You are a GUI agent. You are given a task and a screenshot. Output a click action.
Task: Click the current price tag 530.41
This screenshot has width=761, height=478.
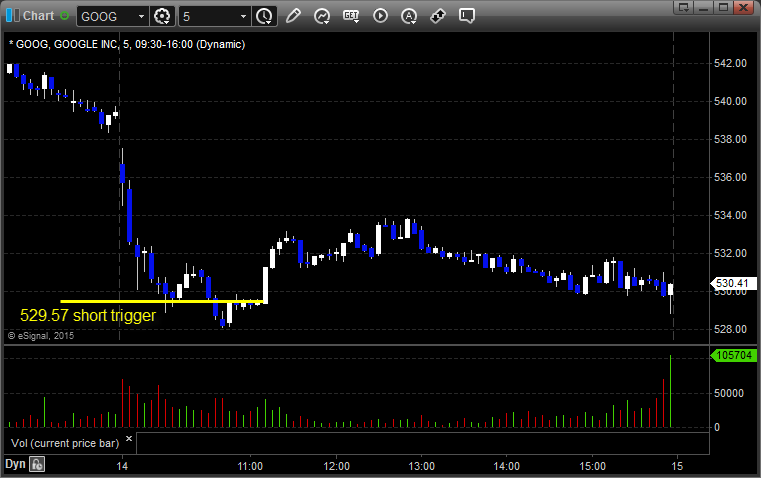point(733,283)
